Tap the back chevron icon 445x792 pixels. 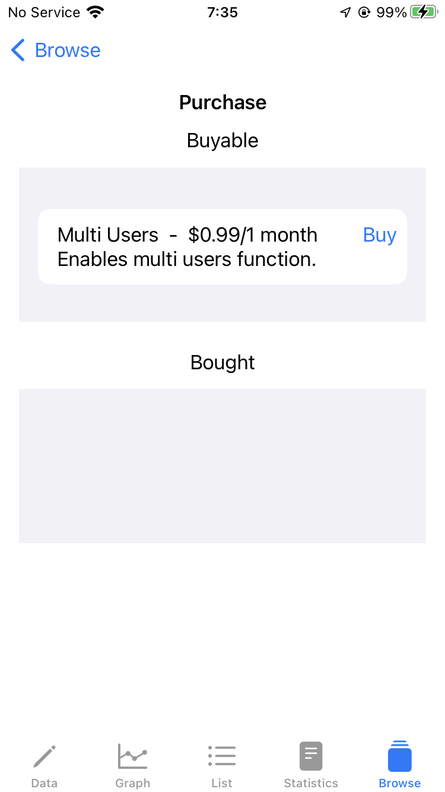coord(18,51)
